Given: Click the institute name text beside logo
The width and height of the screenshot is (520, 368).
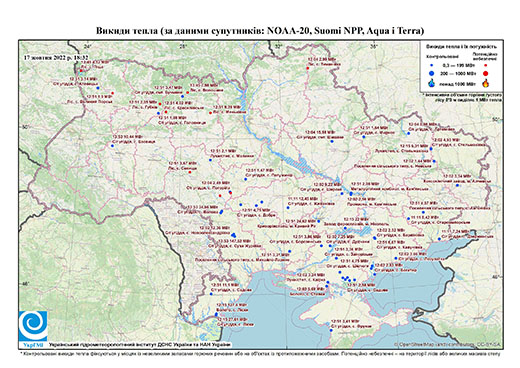Looking at the screenshot, I should coord(140,344).
